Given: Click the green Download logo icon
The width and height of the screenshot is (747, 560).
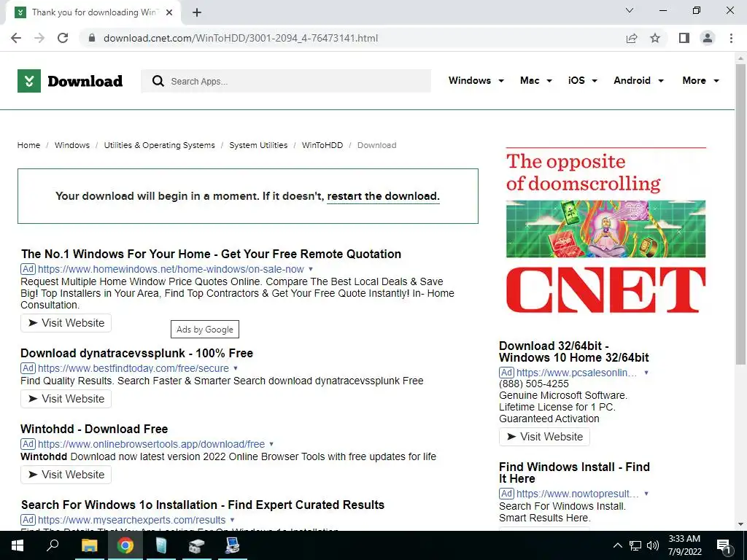Looking at the screenshot, I should click(x=29, y=81).
